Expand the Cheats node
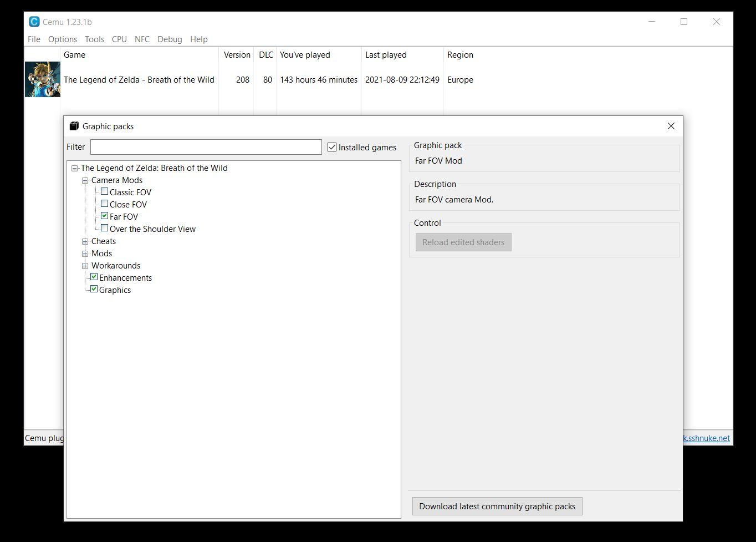Screen dimensions: 756x542 85,241
